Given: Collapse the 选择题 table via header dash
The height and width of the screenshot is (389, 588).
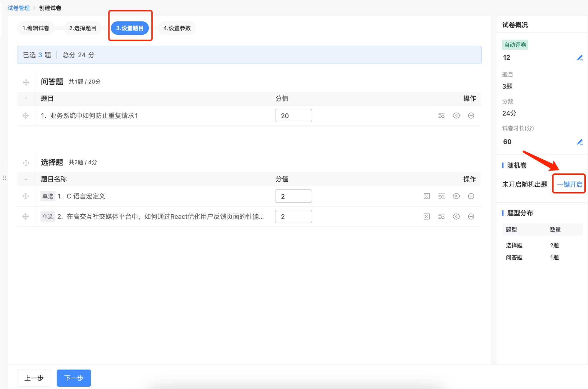Looking at the screenshot, I should point(26,179).
